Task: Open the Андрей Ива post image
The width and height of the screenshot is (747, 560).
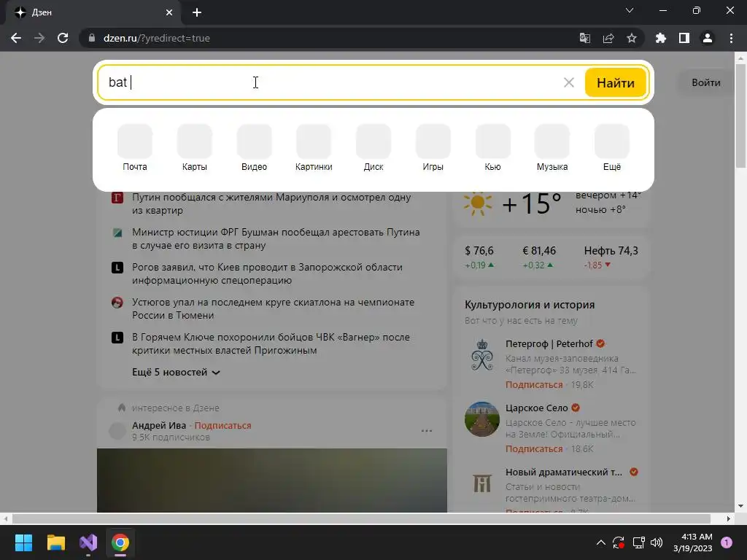Action: 271,480
